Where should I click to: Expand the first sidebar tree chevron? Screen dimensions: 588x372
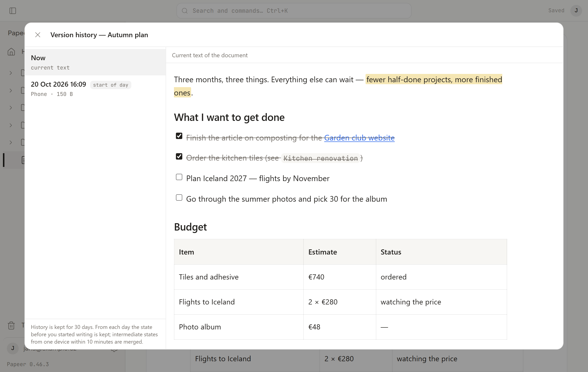(x=11, y=73)
